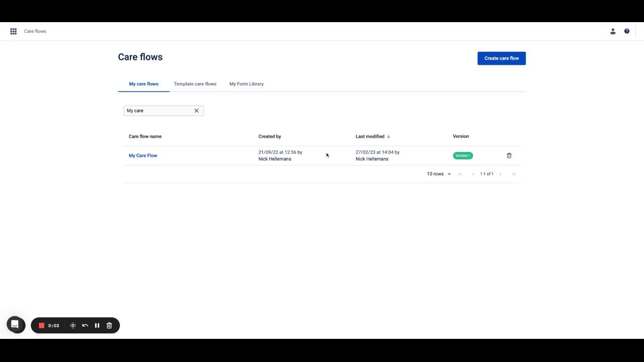Delete My Care Flow with trash icon

coord(509,156)
